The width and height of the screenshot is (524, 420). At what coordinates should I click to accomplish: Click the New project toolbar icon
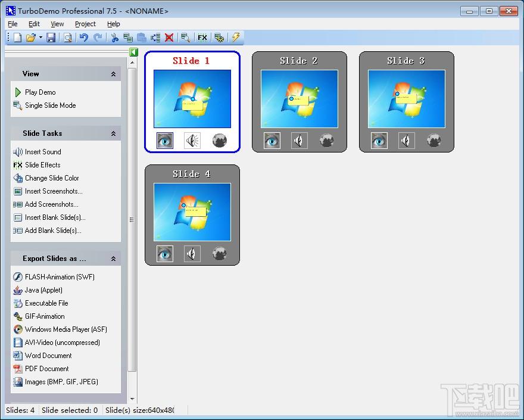tap(17, 38)
